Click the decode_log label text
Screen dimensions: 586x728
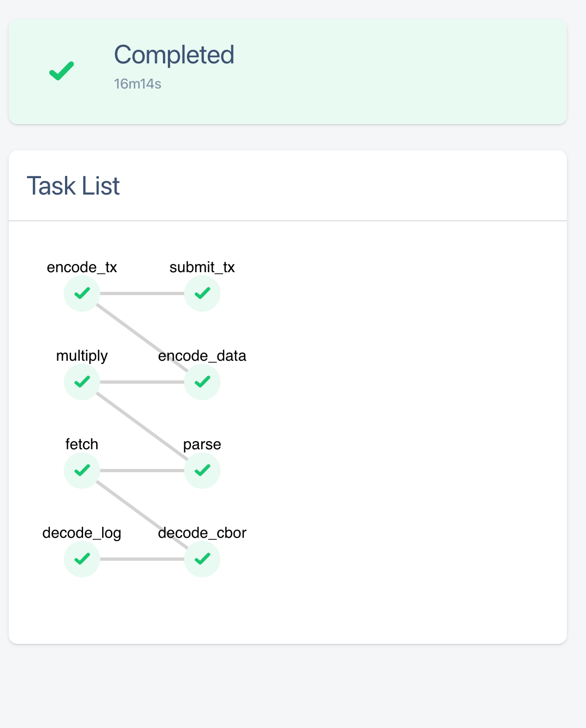[82, 533]
